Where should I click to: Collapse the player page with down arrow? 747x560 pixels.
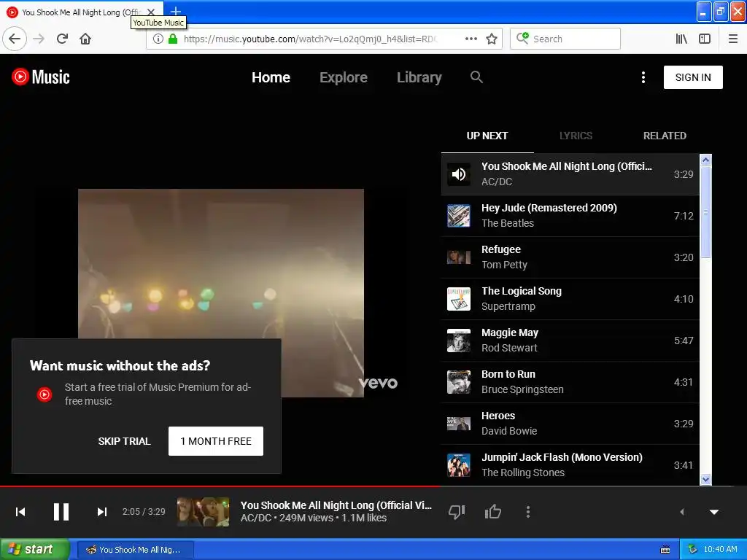[x=714, y=513]
